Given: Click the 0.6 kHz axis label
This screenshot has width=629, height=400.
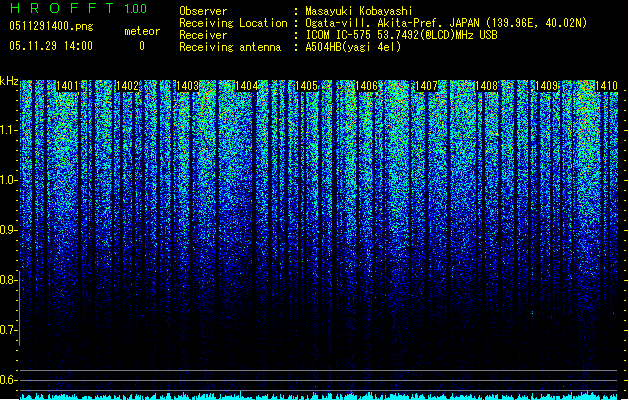Looking at the screenshot, I should (x=9, y=380).
